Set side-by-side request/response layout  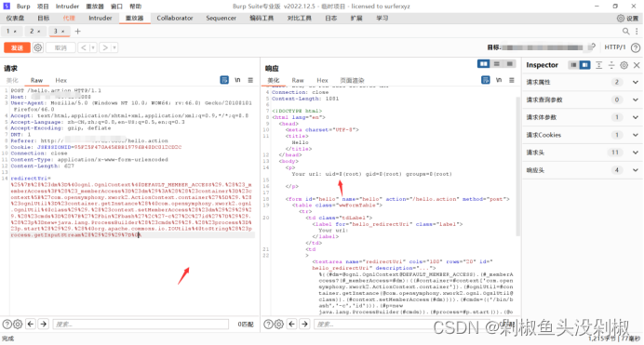coord(483,64)
